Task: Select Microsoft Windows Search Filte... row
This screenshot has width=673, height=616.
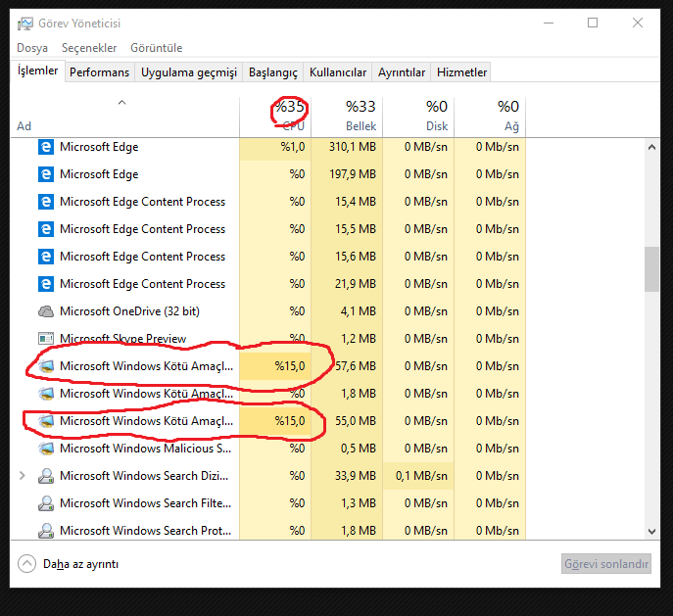Action: click(x=268, y=503)
